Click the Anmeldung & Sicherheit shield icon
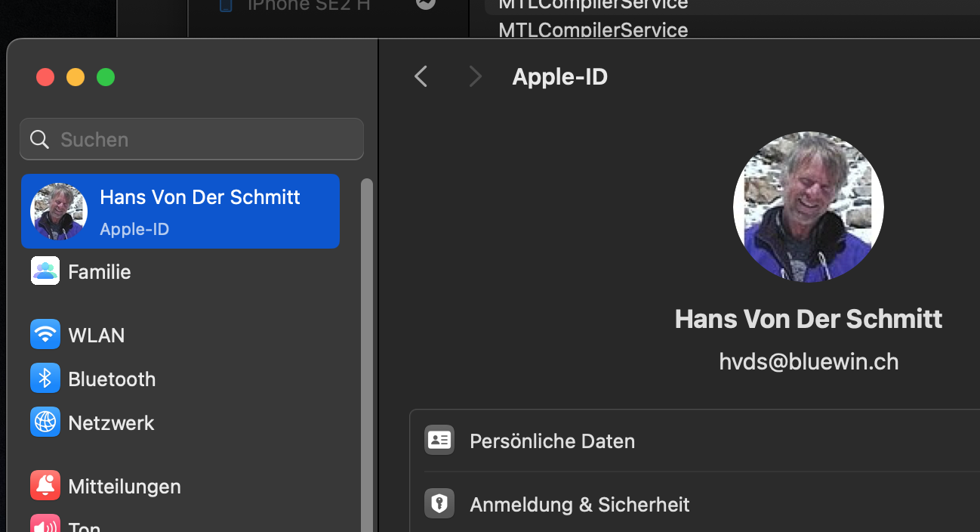 click(439, 504)
